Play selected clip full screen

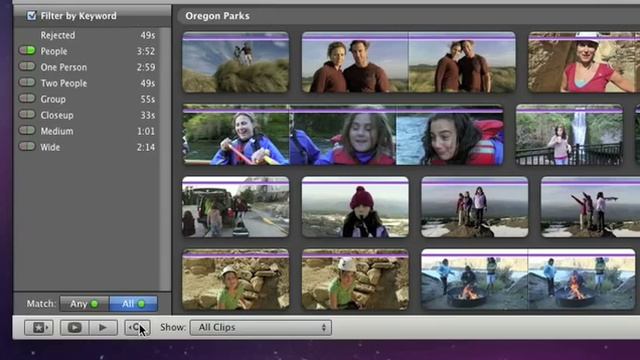[x=74, y=327]
